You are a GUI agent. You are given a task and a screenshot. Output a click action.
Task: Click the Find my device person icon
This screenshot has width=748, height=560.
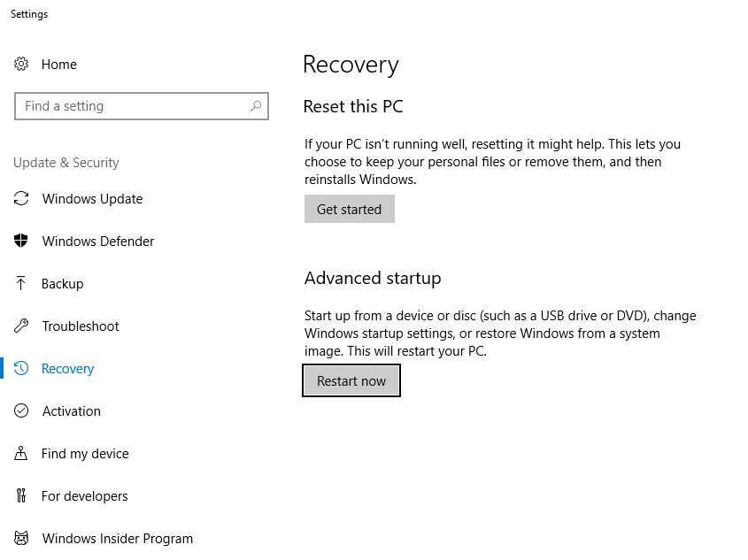[21, 454]
